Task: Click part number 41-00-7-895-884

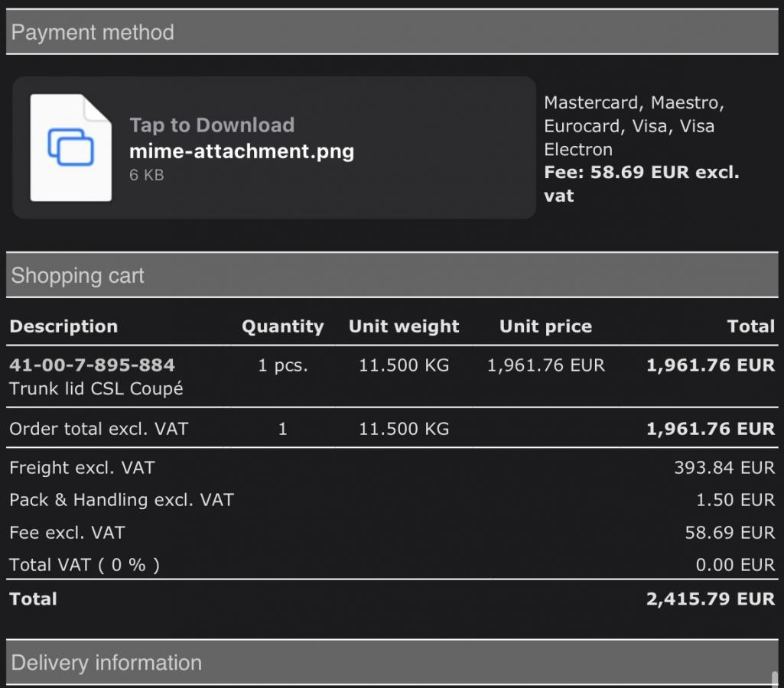Action: [92, 365]
